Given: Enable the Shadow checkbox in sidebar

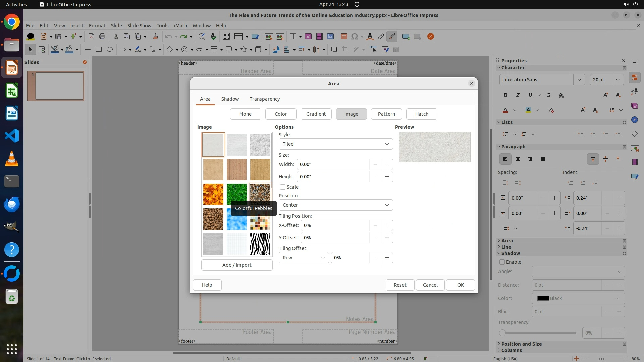Looking at the screenshot, I should click(502, 262).
